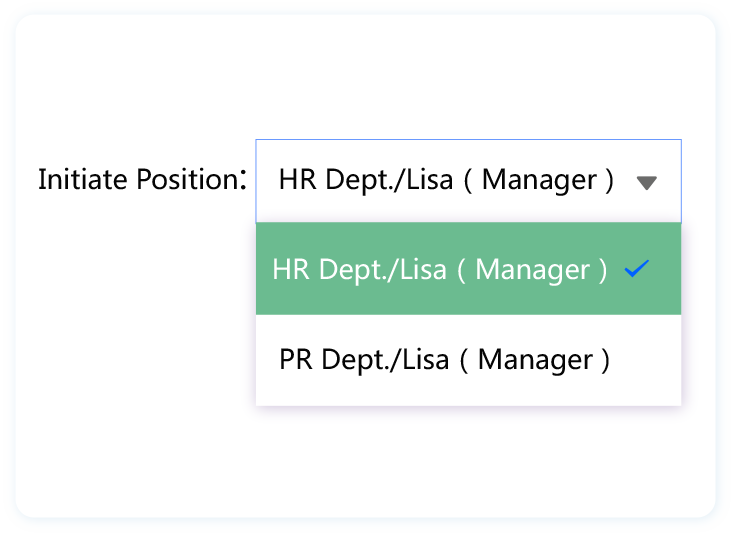Pick the PR Dept. entry from list
The image size is (736, 535).
pos(444,360)
